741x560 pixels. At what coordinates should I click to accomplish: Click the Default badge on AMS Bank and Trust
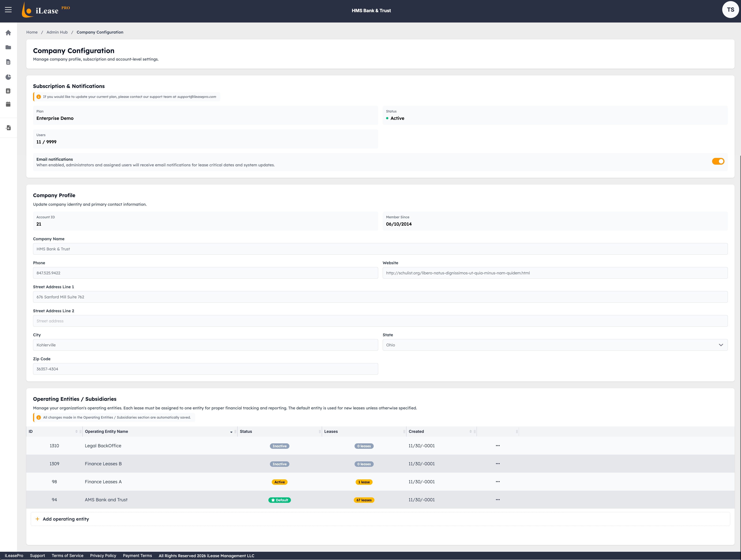coord(279,500)
